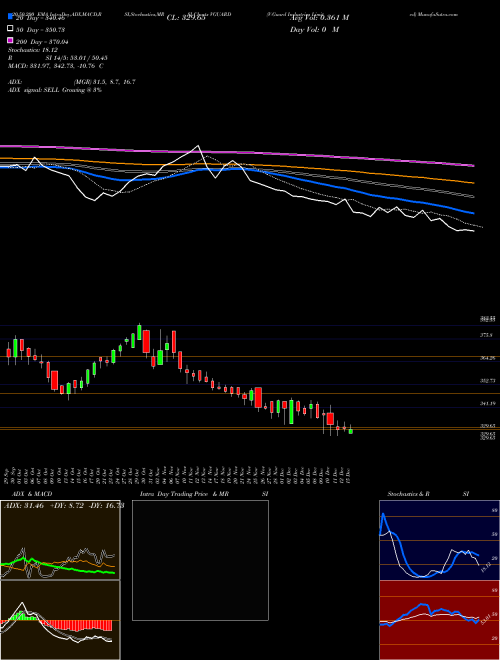Click the magenta 200 Day legend swatch

10,41
